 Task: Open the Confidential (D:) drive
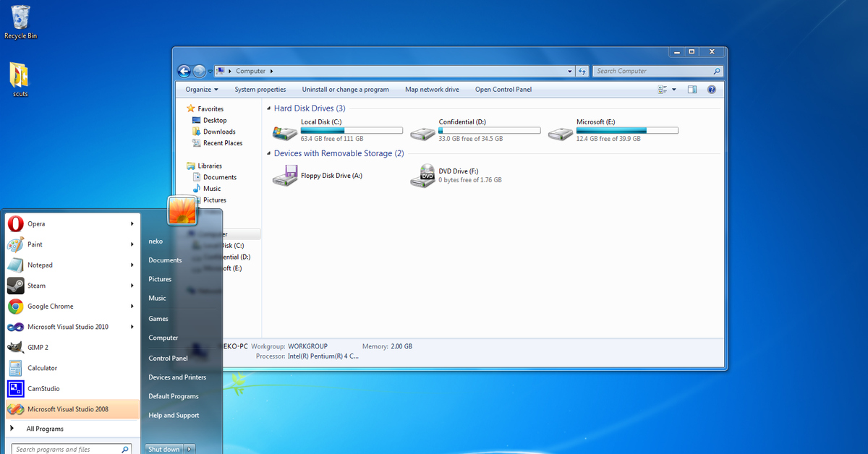tap(422, 132)
